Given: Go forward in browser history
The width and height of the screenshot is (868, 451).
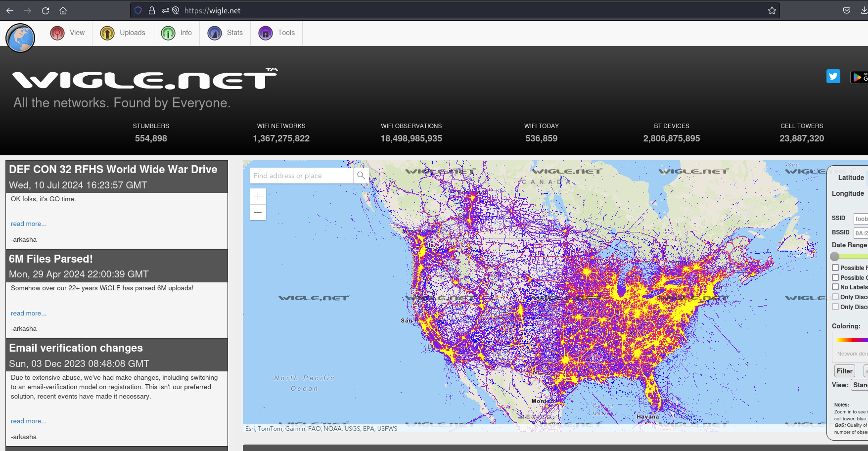Looking at the screenshot, I should [x=28, y=10].
